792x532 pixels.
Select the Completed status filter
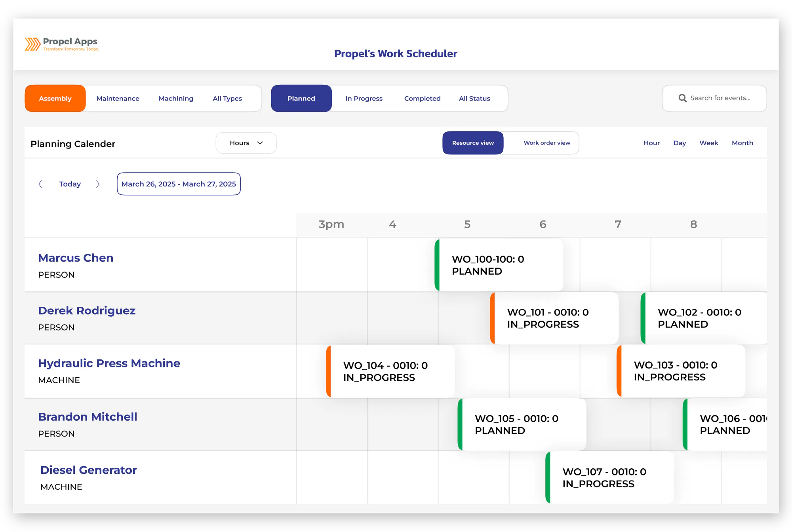pos(422,98)
